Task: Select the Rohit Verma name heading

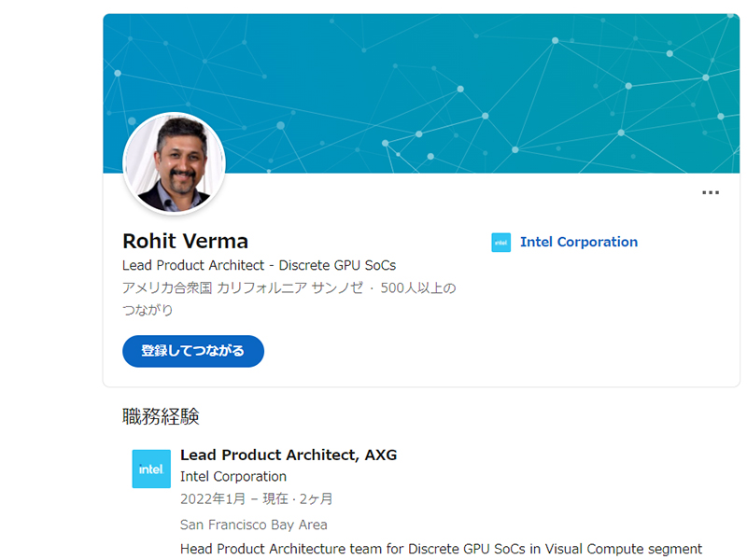Action: pos(185,241)
